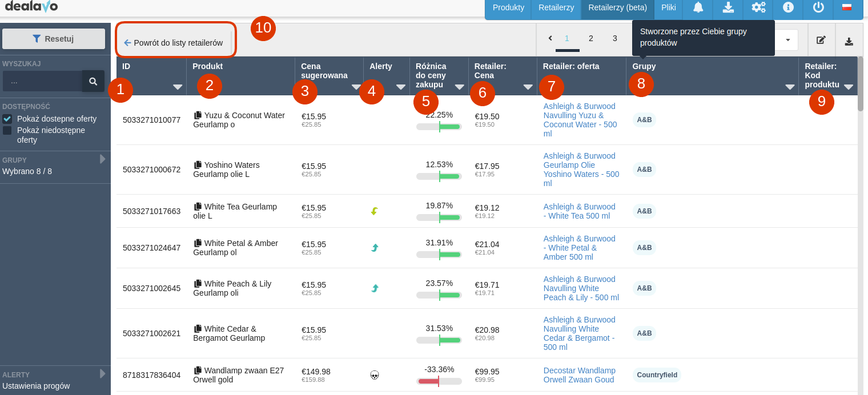Open Alerty column dropdown arrow
This screenshot has width=868, height=395.
[x=401, y=87]
